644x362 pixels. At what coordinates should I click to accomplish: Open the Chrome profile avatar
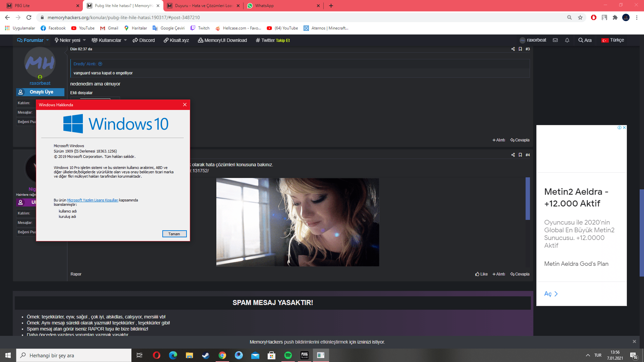click(626, 17)
